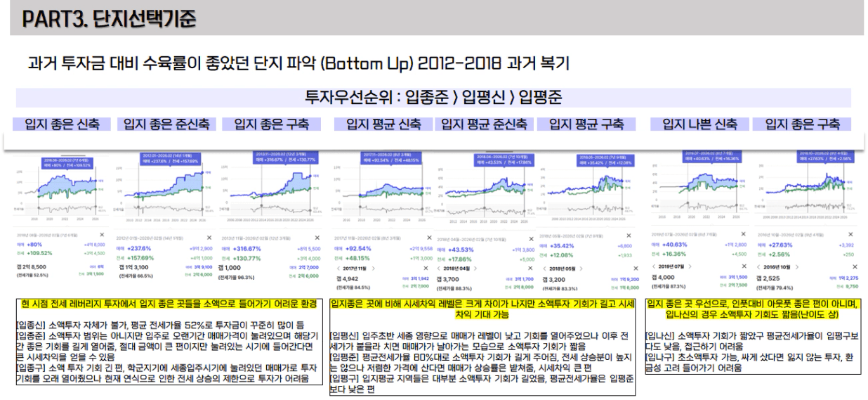Go to month after 2018년 04월

click(x=475, y=269)
